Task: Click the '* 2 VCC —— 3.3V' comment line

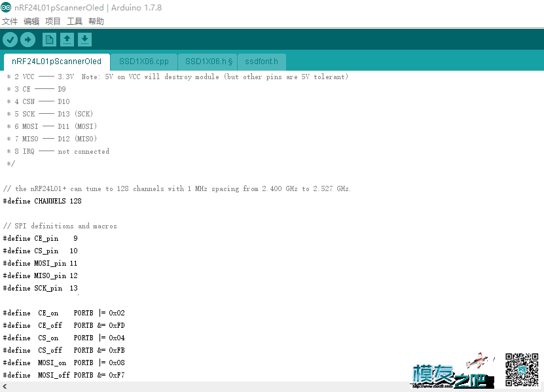Action: click(177, 77)
